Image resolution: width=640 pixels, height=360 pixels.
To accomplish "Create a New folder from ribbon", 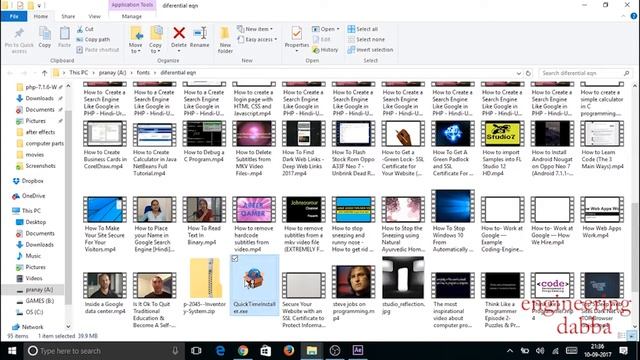I will (x=225, y=40).
